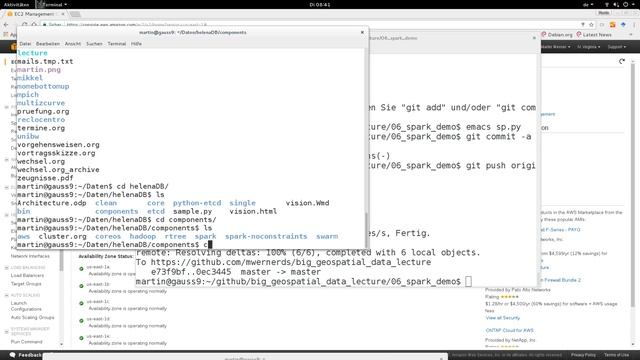Open Network Interfaces in the EC2 sidebar
This screenshot has width=640, height=360.
click(x=30, y=256)
